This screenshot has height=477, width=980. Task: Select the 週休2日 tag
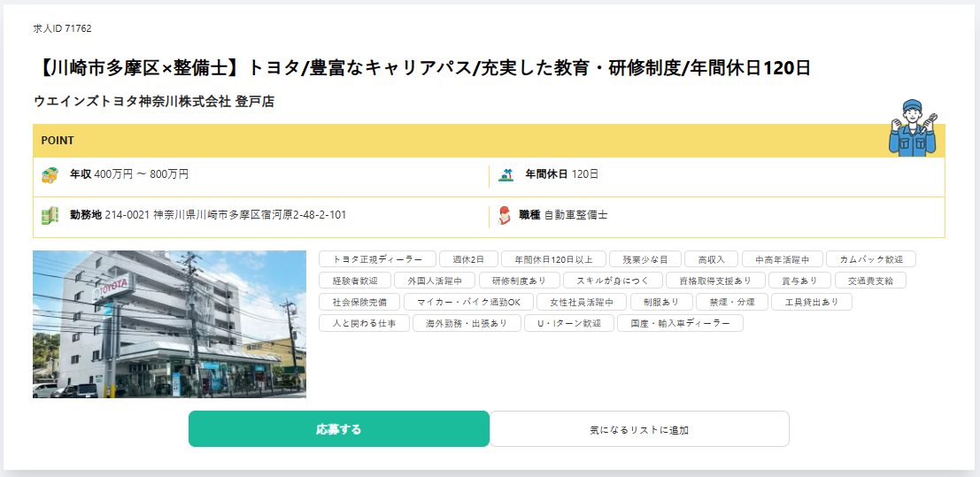tap(468, 258)
